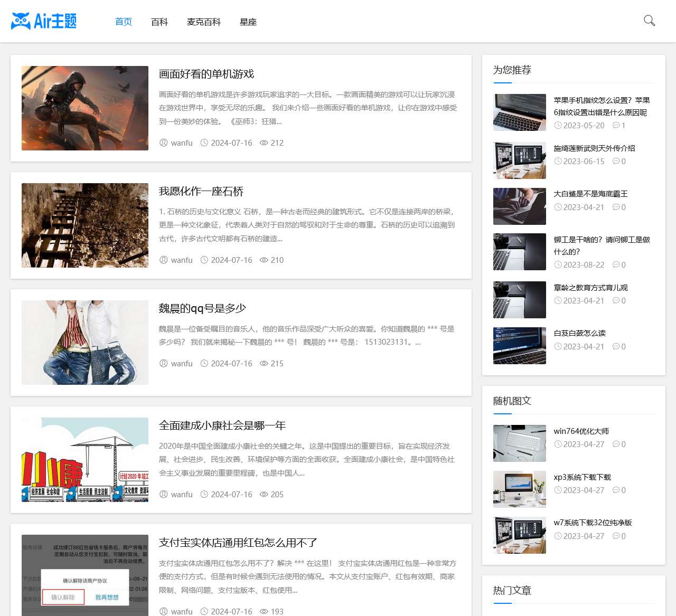Click the 为您推荐 section heading
676x616 pixels.
click(512, 70)
